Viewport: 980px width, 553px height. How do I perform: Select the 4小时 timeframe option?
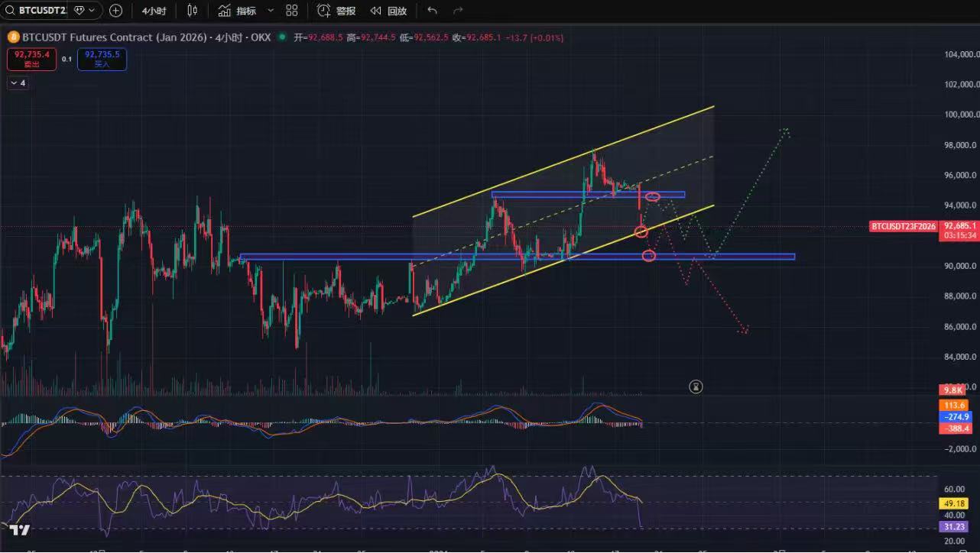(154, 11)
